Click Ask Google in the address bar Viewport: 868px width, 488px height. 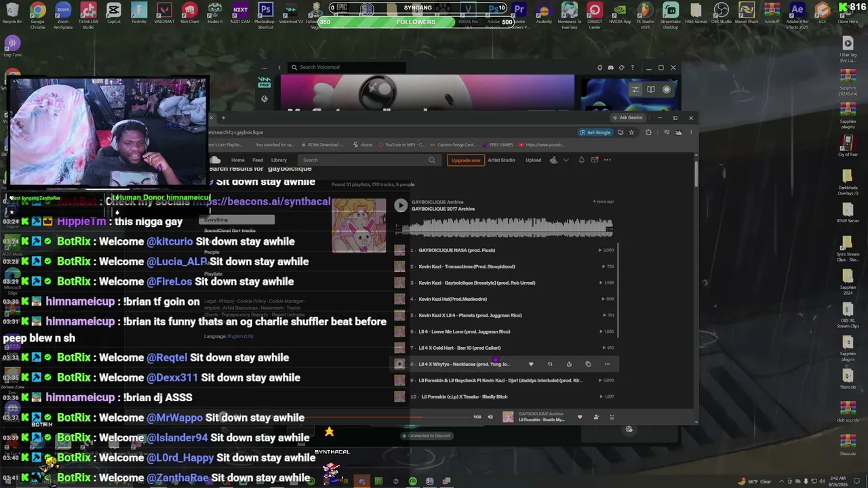[595, 132]
